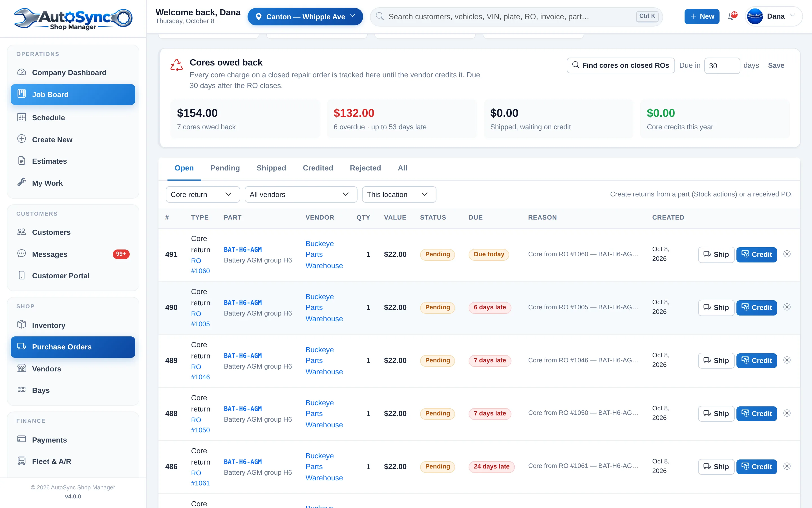The height and width of the screenshot is (508, 812).
Task: Open BAT-H6-AGM part link in row 491
Action: point(242,249)
